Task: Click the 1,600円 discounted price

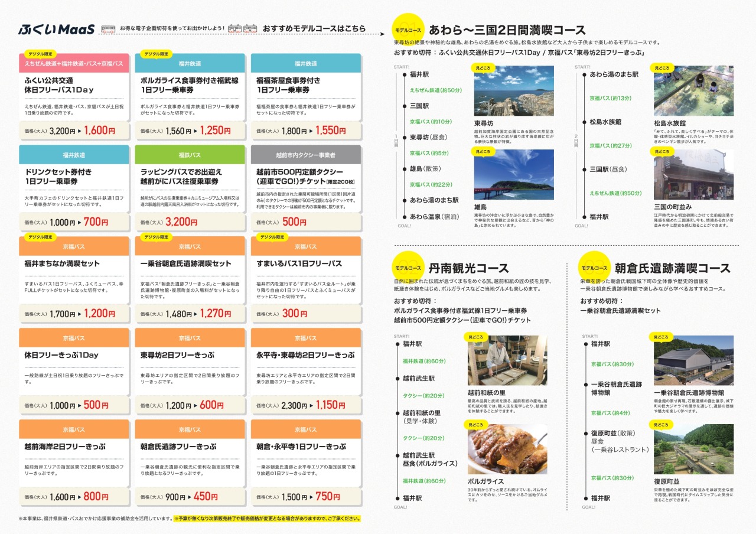Action: (99, 131)
